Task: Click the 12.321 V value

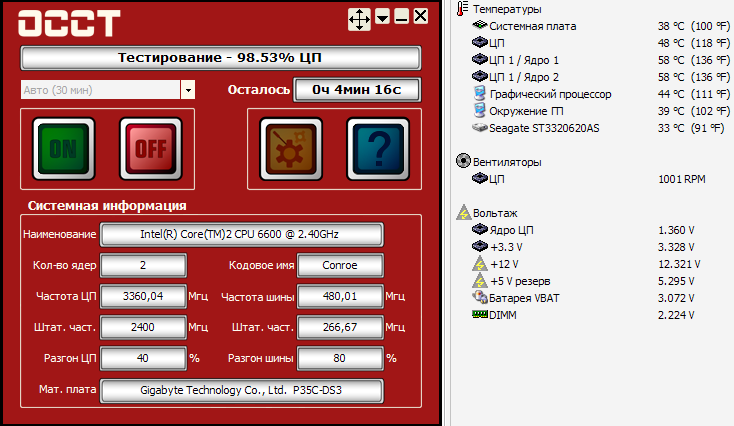Action: click(x=679, y=264)
